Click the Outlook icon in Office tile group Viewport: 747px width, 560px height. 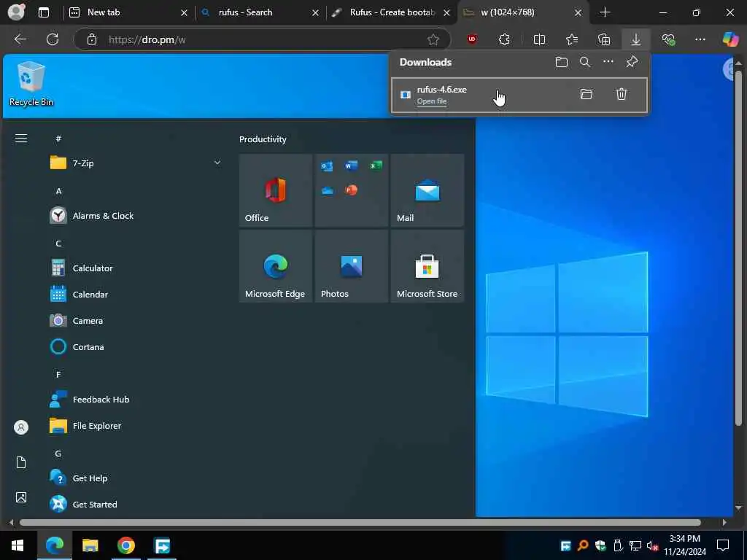[x=327, y=166]
